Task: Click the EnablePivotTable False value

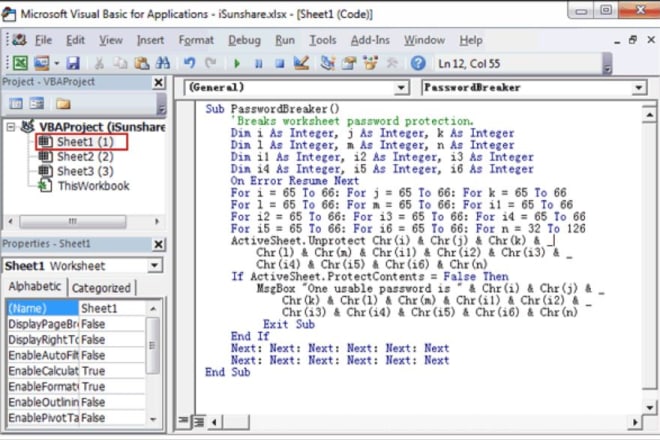Action: (112, 417)
